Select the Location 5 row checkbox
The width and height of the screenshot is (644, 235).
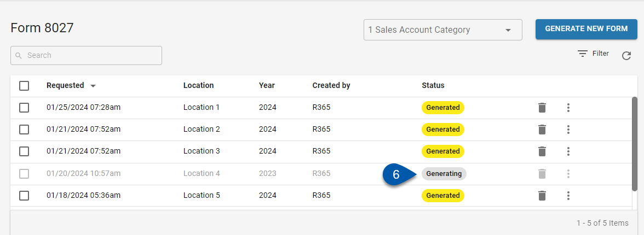tap(24, 196)
